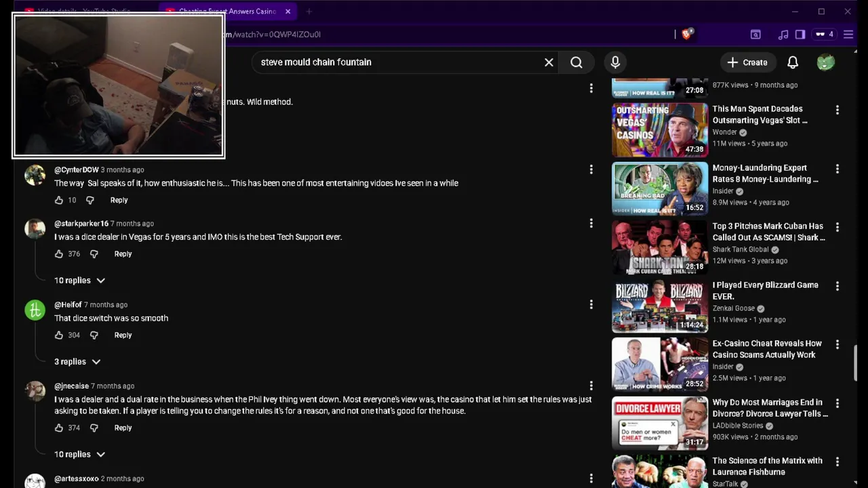Open a new browser tab
Viewport: 868px width, 488px height.
pos(309,12)
